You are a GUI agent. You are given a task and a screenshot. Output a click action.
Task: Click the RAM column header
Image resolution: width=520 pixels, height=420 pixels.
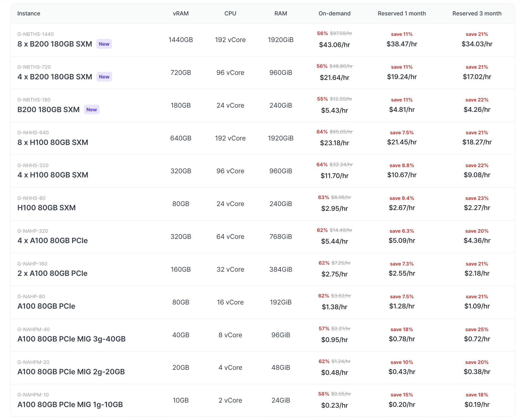(281, 13)
